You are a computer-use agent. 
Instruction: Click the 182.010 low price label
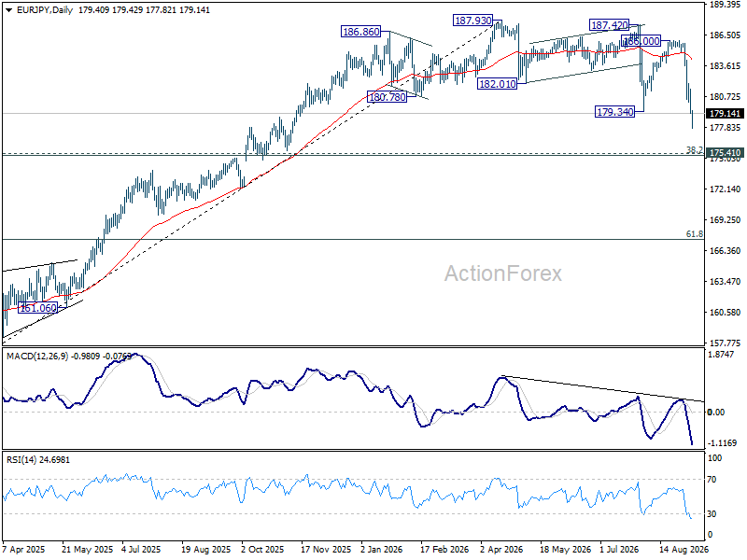coord(498,84)
